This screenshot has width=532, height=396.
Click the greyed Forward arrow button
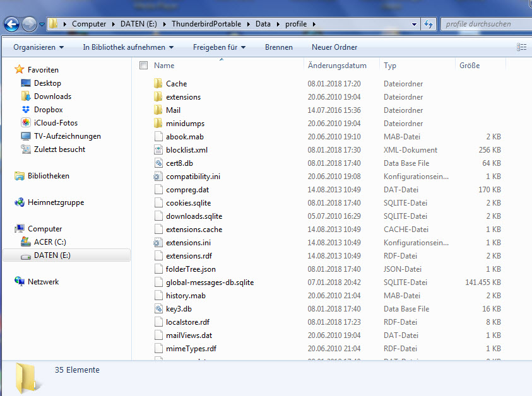[29, 25]
